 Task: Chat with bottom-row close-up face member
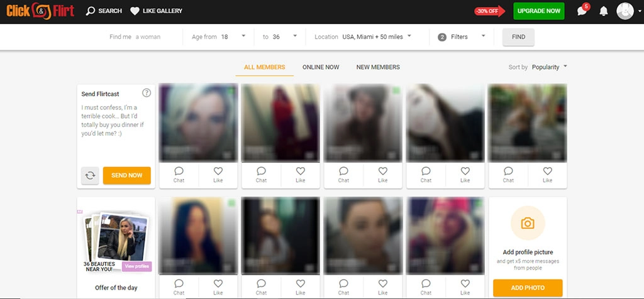point(343,287)
